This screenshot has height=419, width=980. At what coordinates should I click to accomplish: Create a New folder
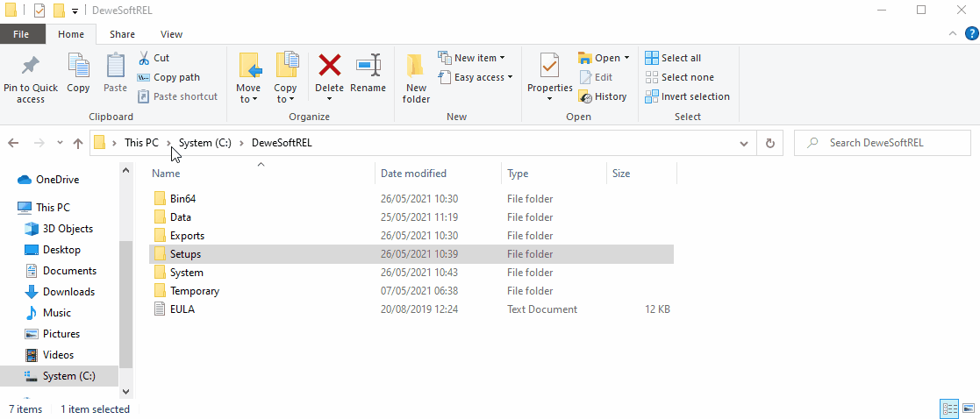[x=416, y=79]
